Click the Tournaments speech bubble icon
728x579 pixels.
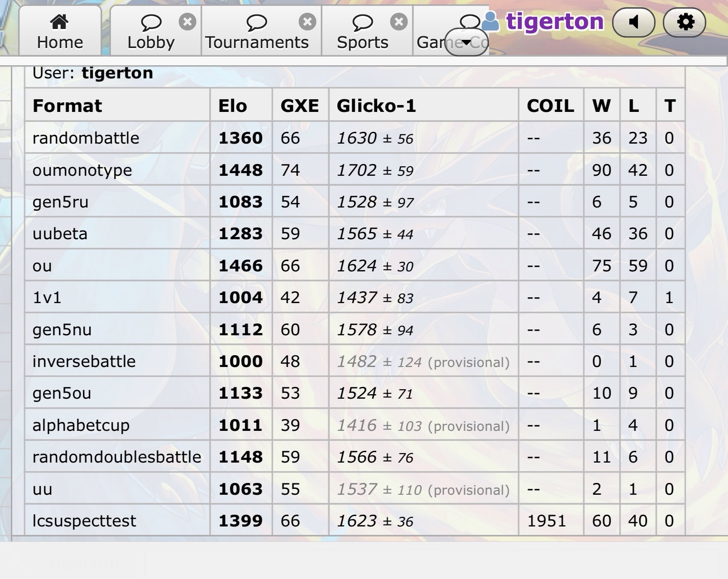click(256, 22)
